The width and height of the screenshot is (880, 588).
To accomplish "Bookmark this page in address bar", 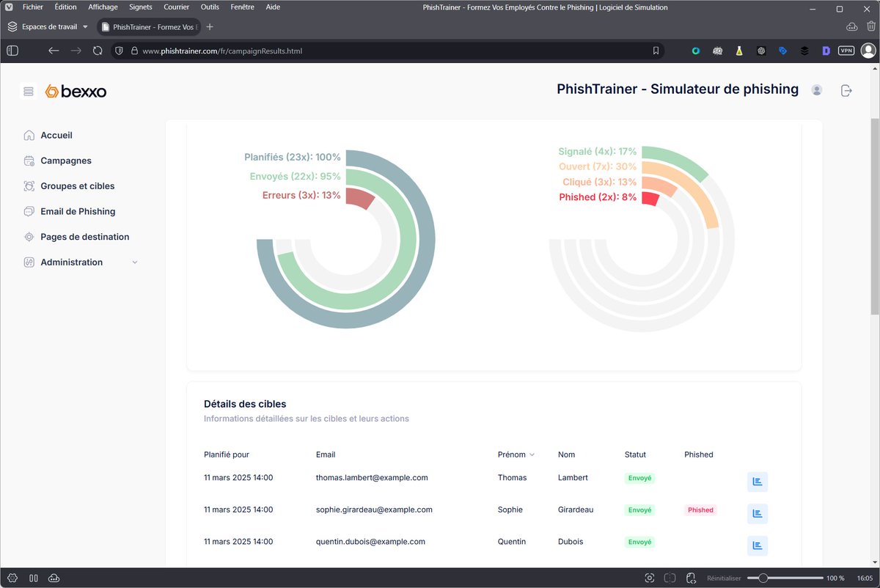I will [x=656, y=51].
